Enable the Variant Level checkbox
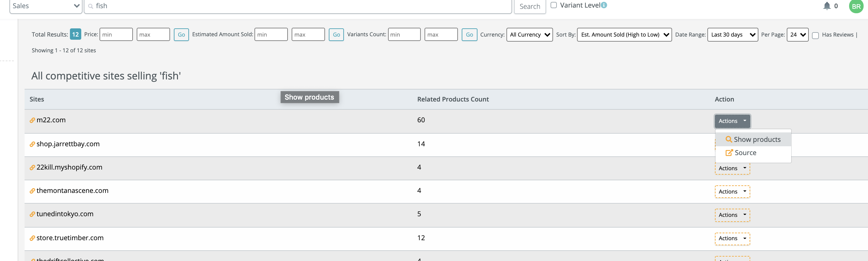Viewport: 868px width, 261px height. click(x=553, y=5)
